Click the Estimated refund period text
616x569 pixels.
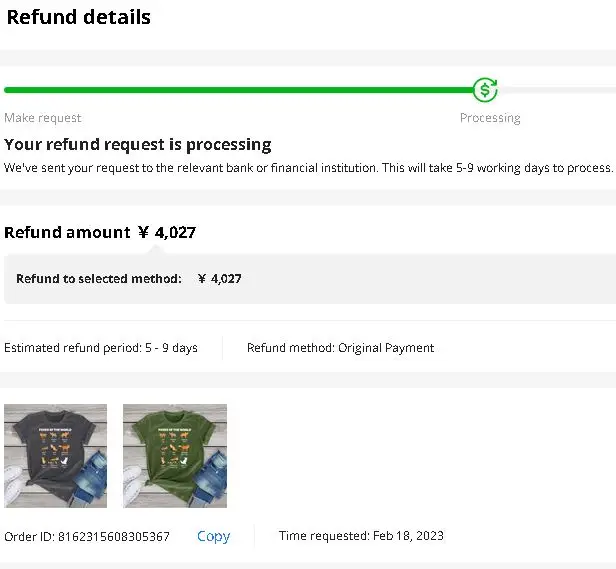(101, 348)
